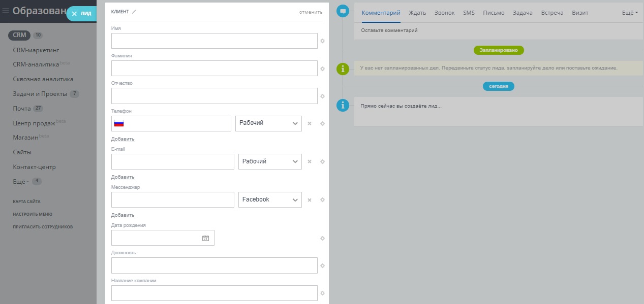Switch to the Письмо tab
This screenshot has width=644, height=304.
point(494,13)
